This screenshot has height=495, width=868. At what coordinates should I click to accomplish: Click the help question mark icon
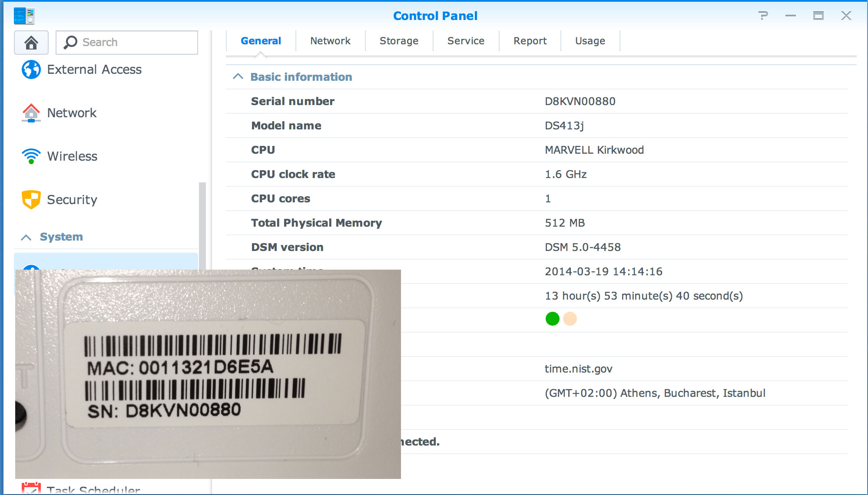pyautogui.click(x=763, y=16)
